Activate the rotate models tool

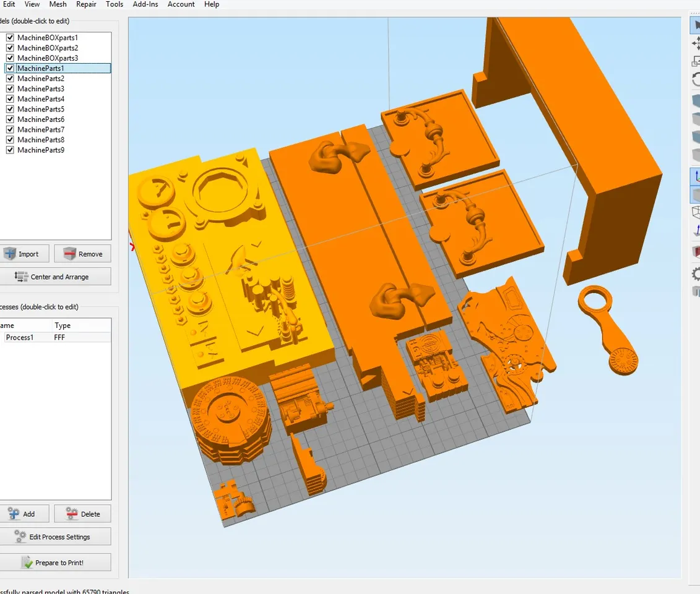point(696,79)
